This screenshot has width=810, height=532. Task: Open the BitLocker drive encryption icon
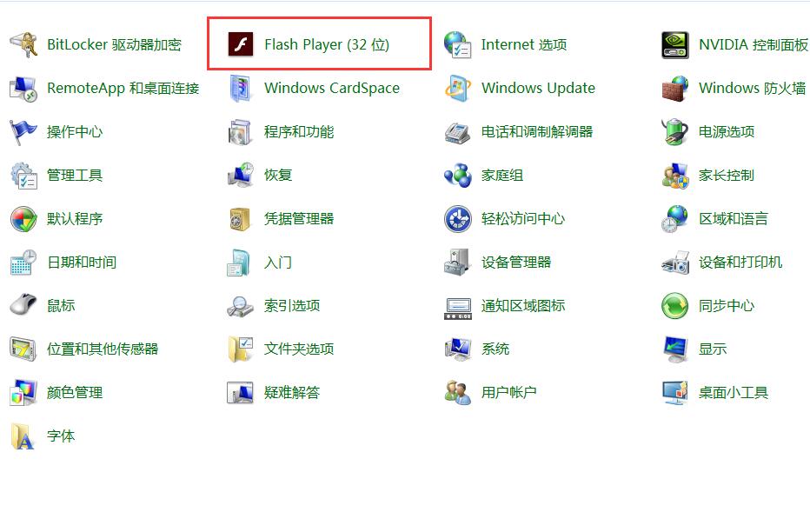coord(23,44)
